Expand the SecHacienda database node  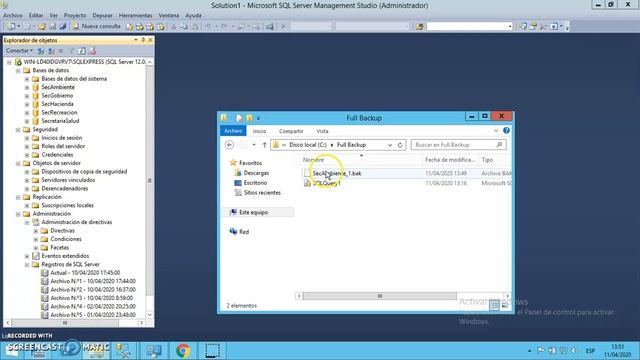click(27, 104)
